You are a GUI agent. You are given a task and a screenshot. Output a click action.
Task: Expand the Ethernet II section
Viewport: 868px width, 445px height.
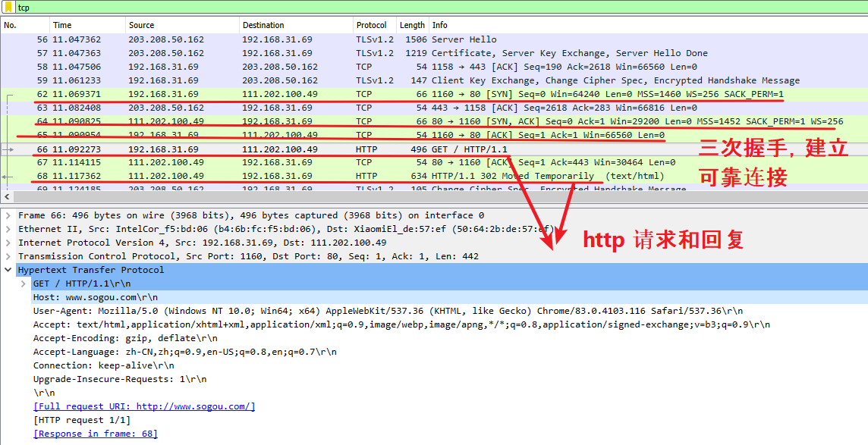click(8, 229)
